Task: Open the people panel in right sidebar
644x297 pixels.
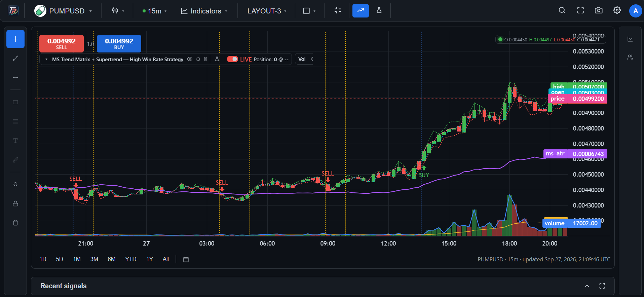Action: 630,57
